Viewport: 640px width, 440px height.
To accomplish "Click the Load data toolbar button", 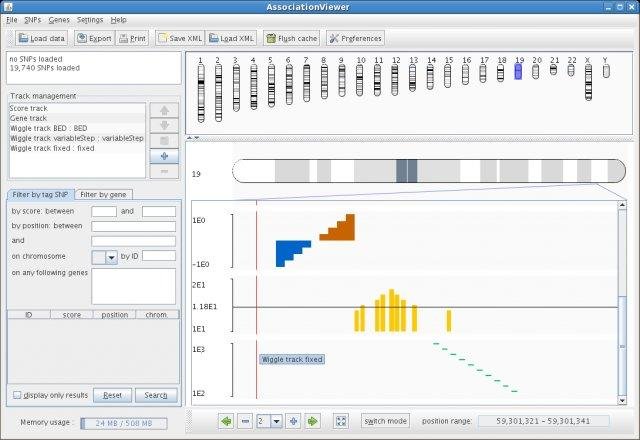I will (x=42, y=38).
